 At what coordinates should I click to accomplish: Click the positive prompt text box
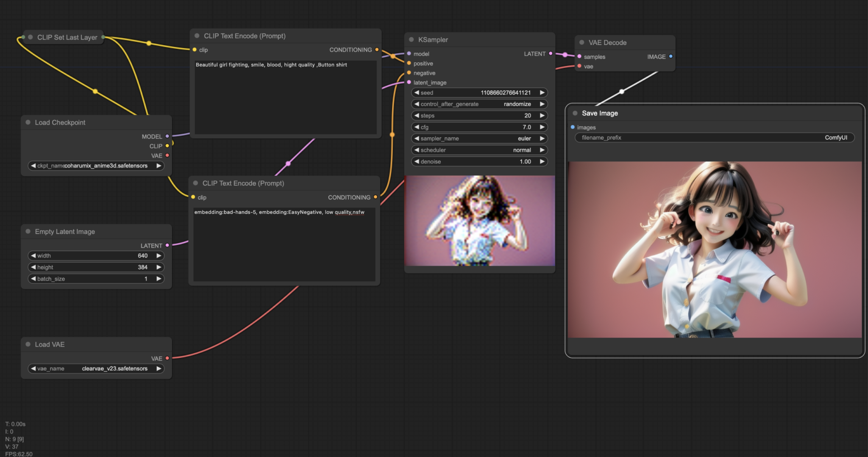point(285,97)
